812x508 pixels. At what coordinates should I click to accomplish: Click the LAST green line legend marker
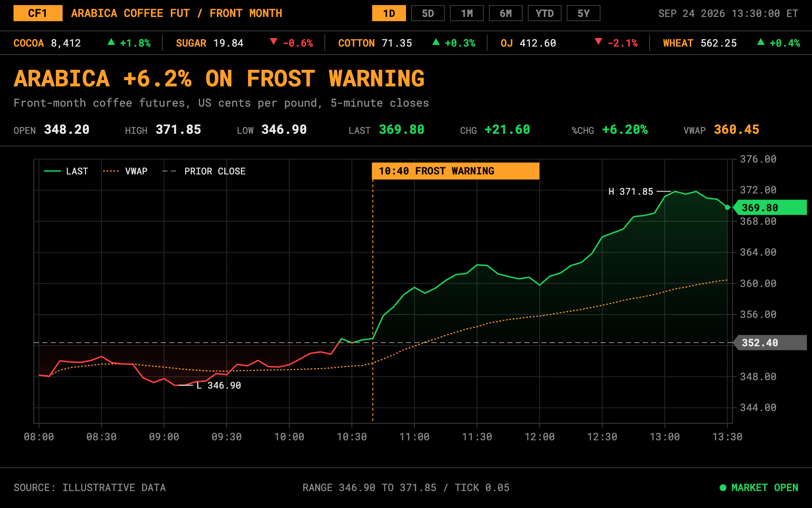[x=52, y=171]
